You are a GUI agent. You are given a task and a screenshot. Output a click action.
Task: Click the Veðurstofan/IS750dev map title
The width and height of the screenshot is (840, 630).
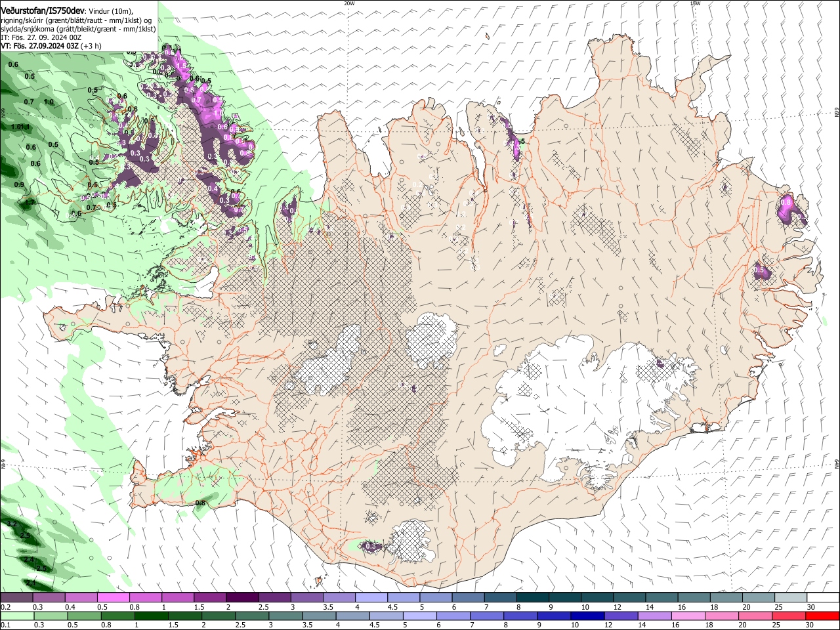point(43,11)
